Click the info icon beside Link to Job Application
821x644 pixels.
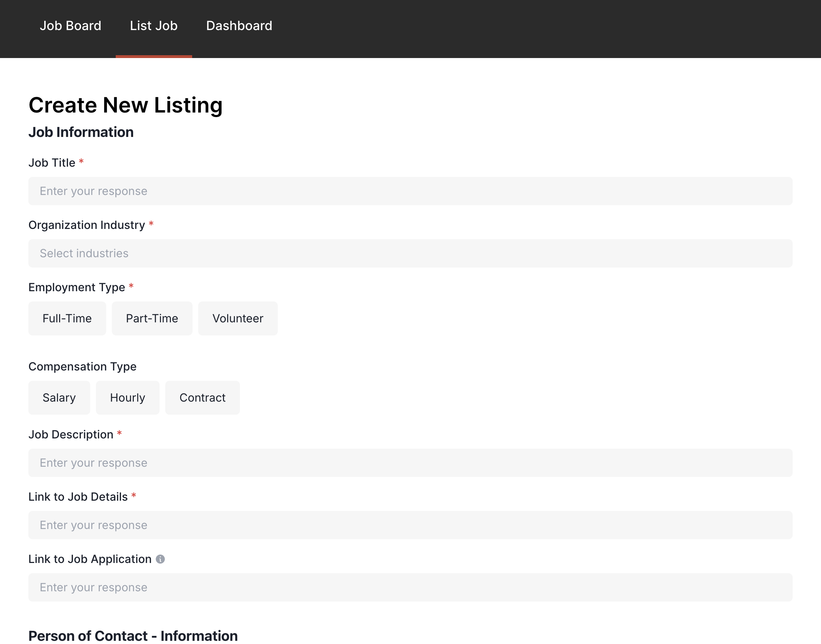160,559
